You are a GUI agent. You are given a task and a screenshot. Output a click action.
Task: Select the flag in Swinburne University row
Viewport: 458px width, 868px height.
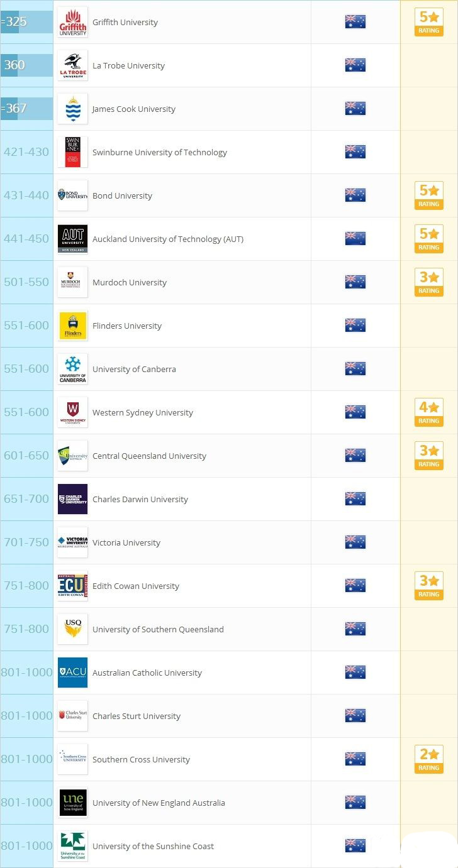pyautogui.click(x=355, y=151)
